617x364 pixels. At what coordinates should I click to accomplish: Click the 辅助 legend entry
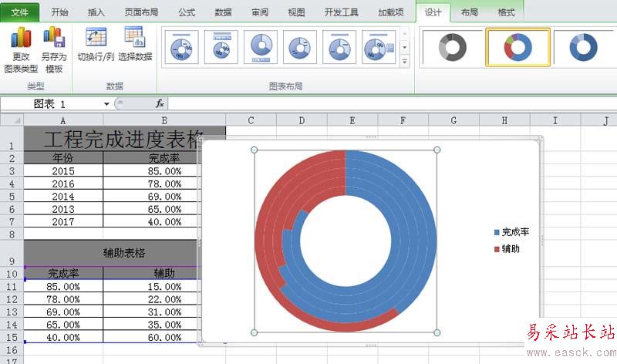click(x=507, y=248)
